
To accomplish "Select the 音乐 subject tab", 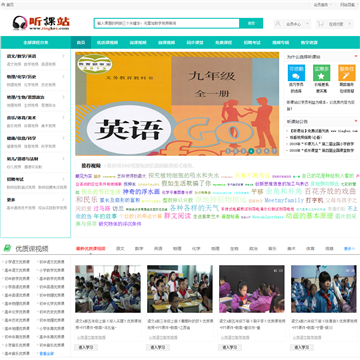I will point(272,249).
